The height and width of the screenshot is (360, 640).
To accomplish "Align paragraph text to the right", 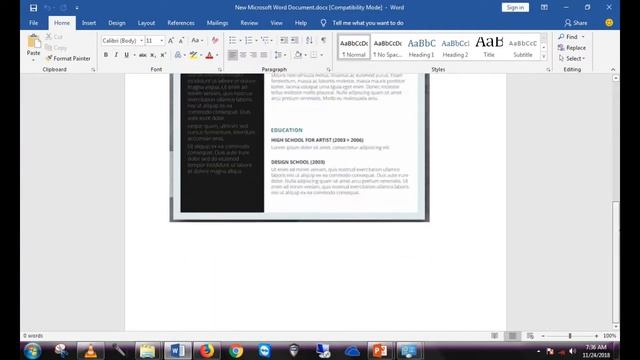I will pyautogui.click(x=253, y=55).
